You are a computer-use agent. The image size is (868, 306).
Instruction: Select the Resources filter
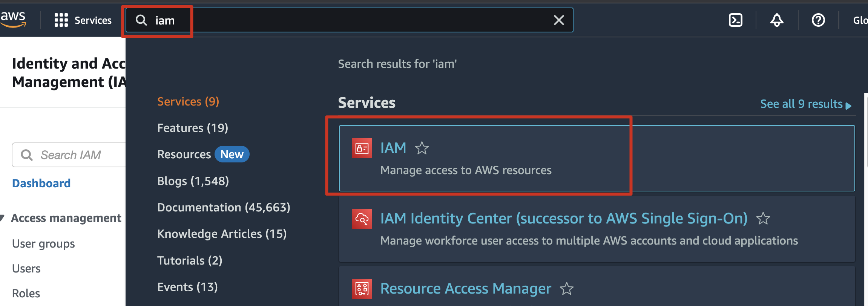[x=184, y=155]
